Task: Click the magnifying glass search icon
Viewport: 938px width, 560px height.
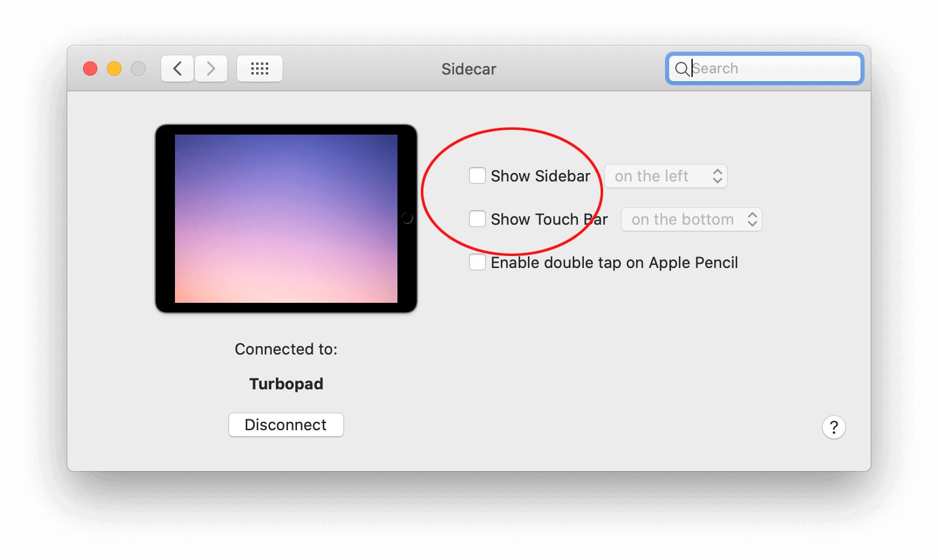Action: coord(682,69)
